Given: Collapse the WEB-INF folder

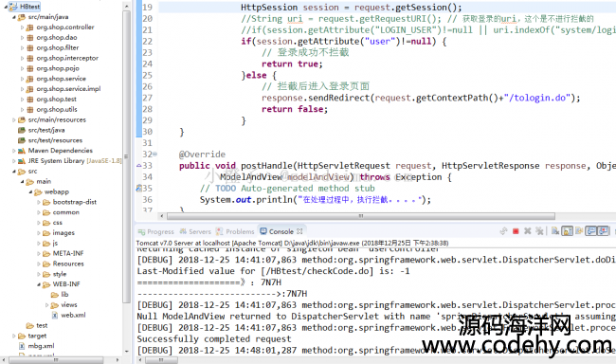Looking at the screenshot, I should (39, 284).
